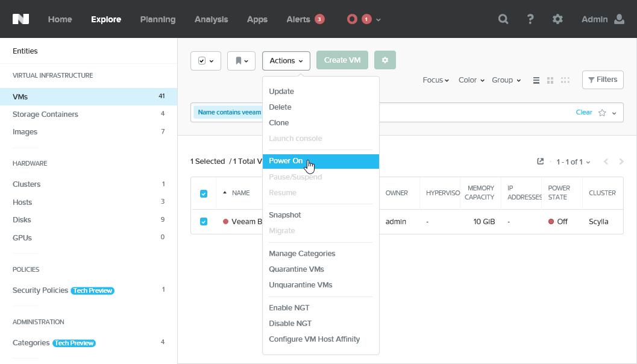
Task: Click the export icon above the VM table
Action: pyautogui.click(x=540, y=162)
